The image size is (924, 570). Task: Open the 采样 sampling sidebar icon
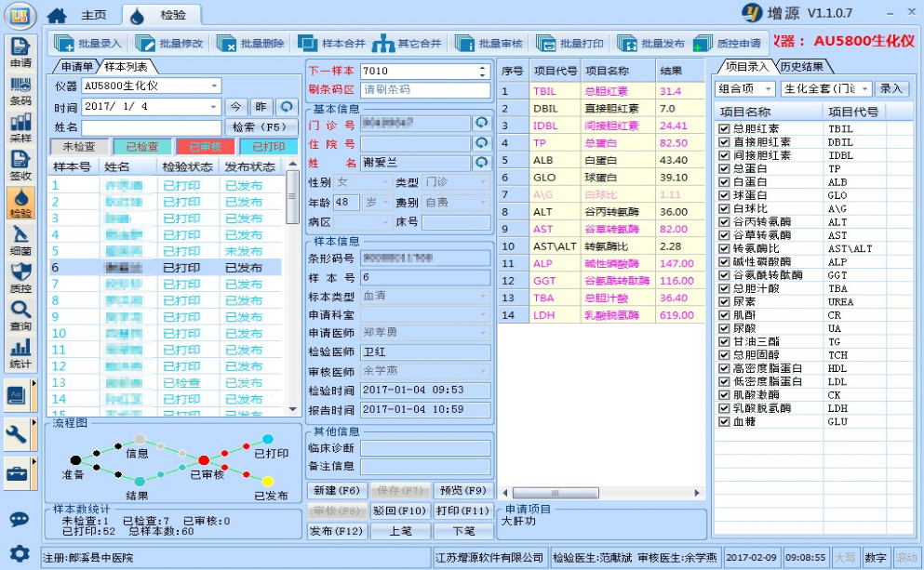[20, 128]
